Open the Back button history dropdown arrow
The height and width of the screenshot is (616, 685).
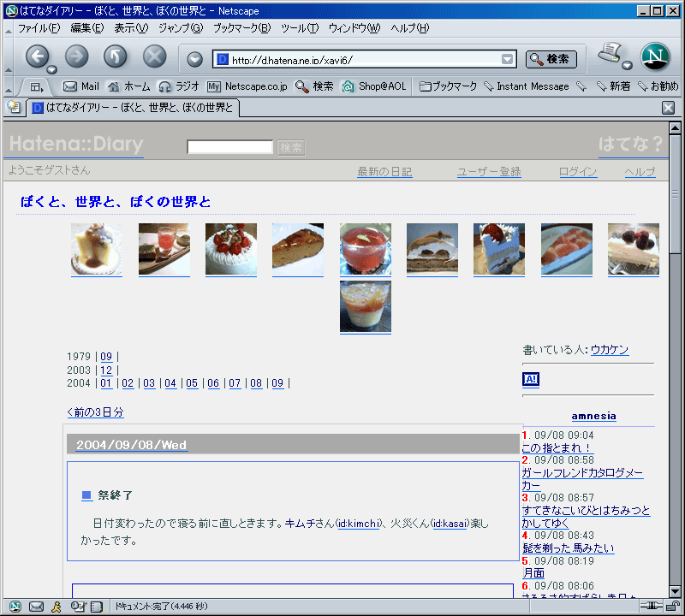[x=52, y=69]
